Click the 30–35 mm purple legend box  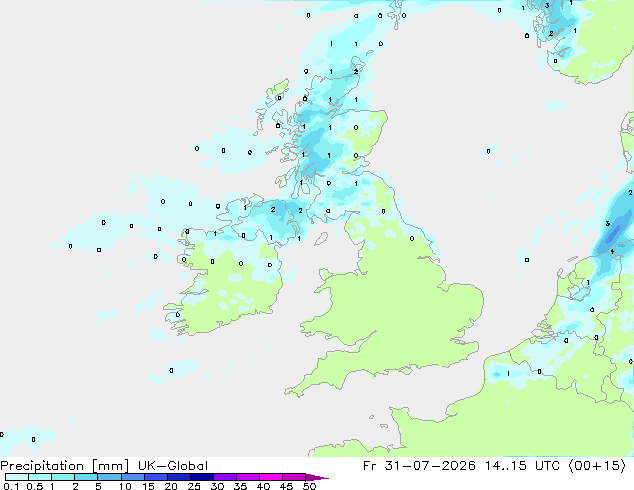coord(224,477)
